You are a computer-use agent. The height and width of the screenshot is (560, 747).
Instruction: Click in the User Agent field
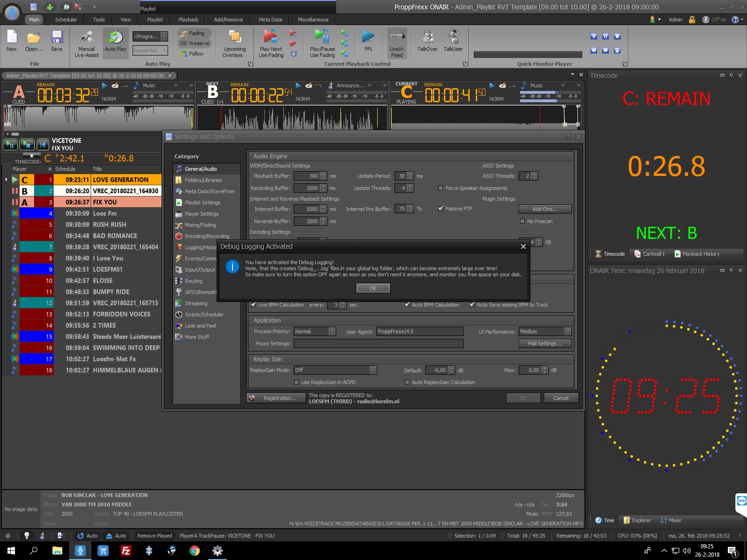click(420, 331)
